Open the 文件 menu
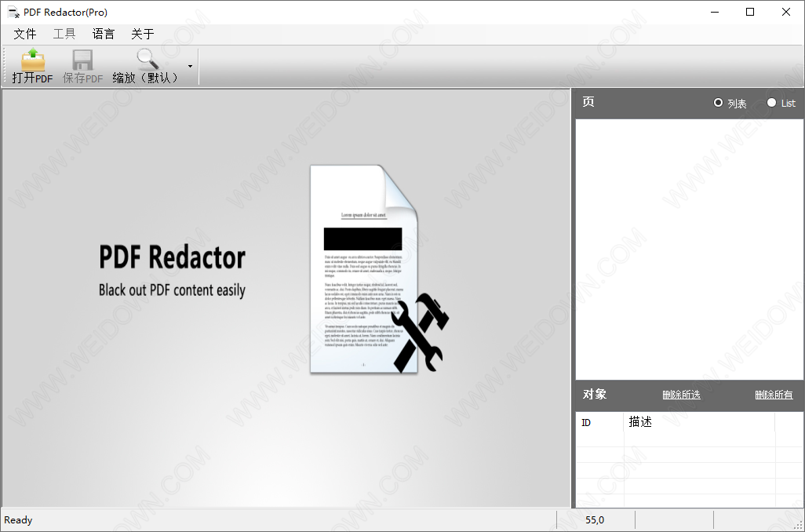 (x=25, y=34)
